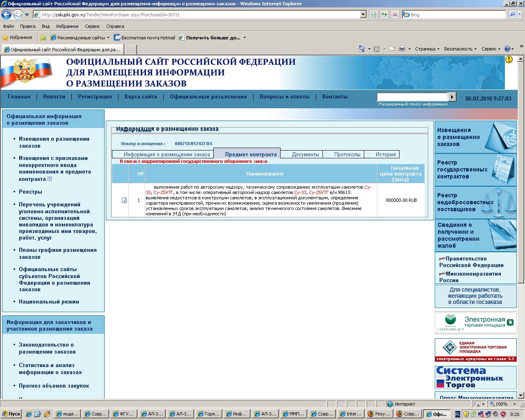Screen dimensions: 525x420
Task: Click the Регистрация navigation link
Action: pyautogui.click(x=95, y=97)
